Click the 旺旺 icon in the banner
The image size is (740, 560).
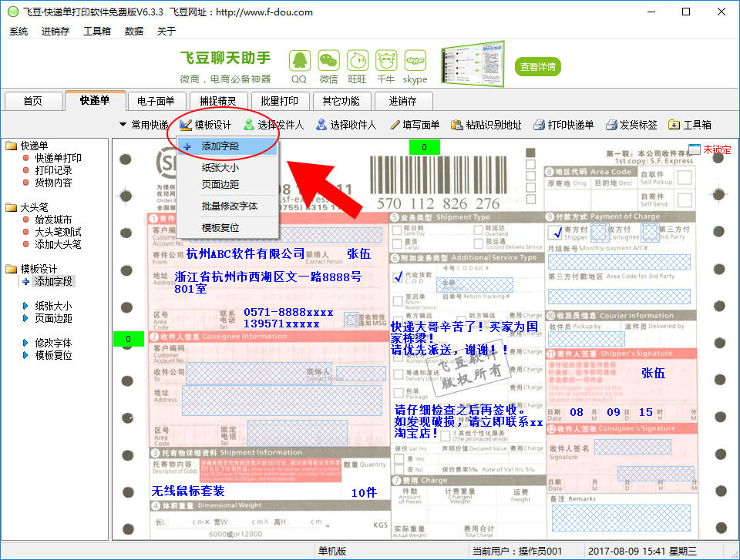tap(357, 62)
